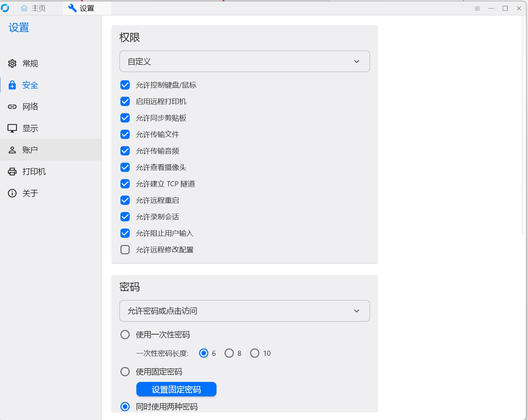Open 显示 settings section

coord(51,128)
